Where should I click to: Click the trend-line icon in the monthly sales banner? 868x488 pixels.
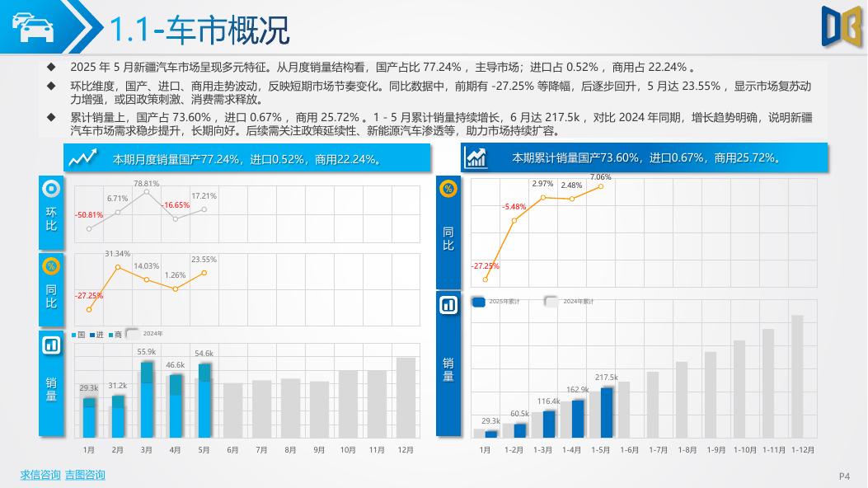click(82, 158)
